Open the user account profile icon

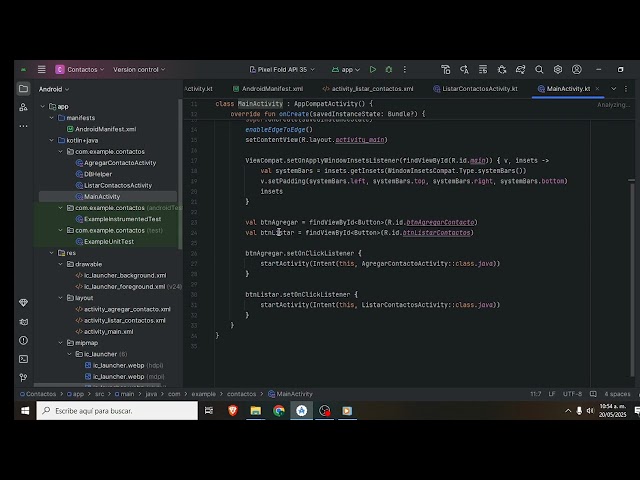[x=576, y=70]
